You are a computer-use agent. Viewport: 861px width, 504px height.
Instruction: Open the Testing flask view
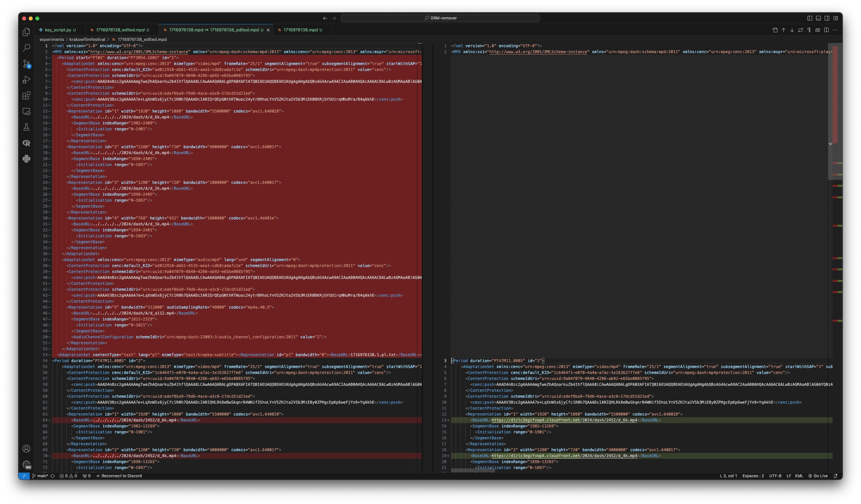26,127
